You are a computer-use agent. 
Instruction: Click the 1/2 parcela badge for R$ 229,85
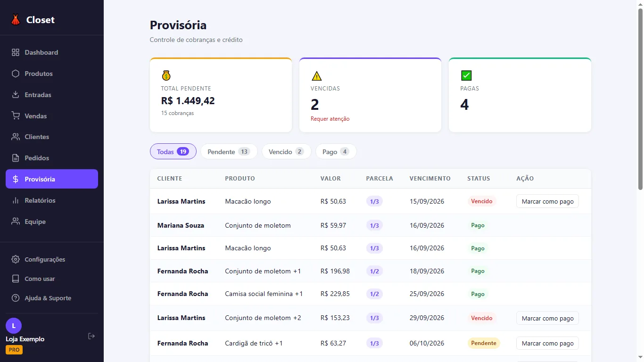pyautogui.click(x=374, y=294)
